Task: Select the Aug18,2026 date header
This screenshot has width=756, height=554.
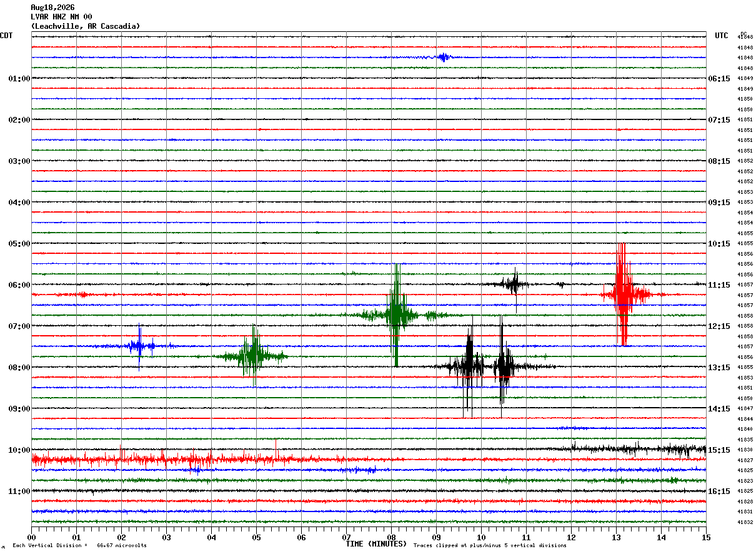Action: pyautogui.click(x=52, y=8)
